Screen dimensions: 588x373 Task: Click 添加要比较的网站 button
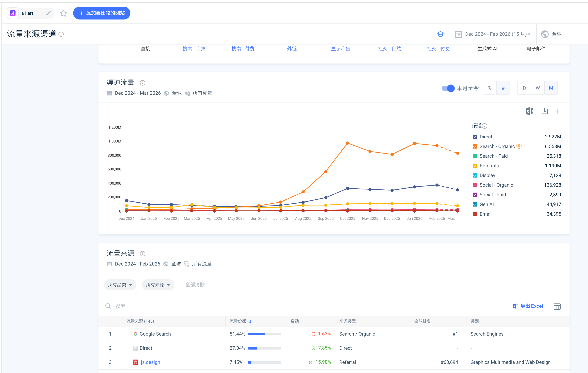[102, 13]
